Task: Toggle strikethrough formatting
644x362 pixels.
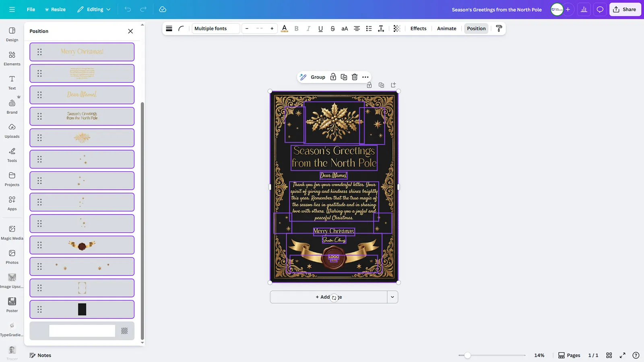Action: tap(332, 29)
